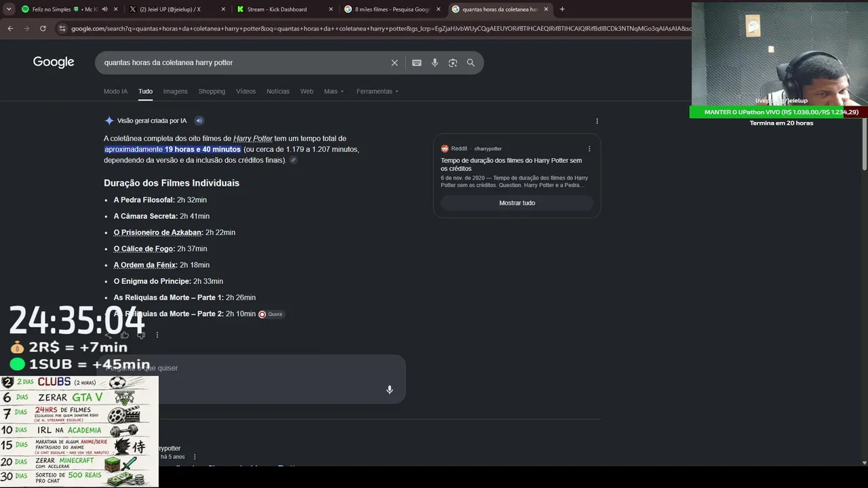Viewport: 868px width, 488px height.
Task: Open the Shopping results tab
Action: [212, 91]
